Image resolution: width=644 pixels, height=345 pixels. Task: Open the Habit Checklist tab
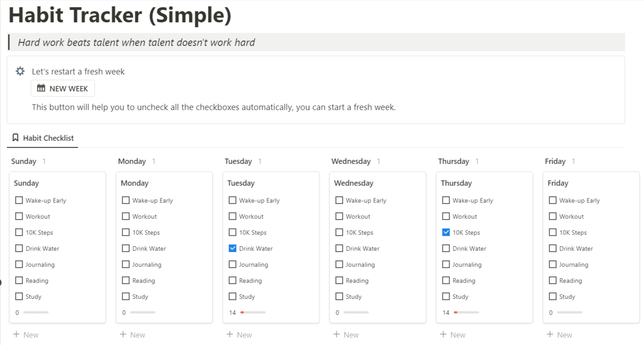tap(43, 138)
